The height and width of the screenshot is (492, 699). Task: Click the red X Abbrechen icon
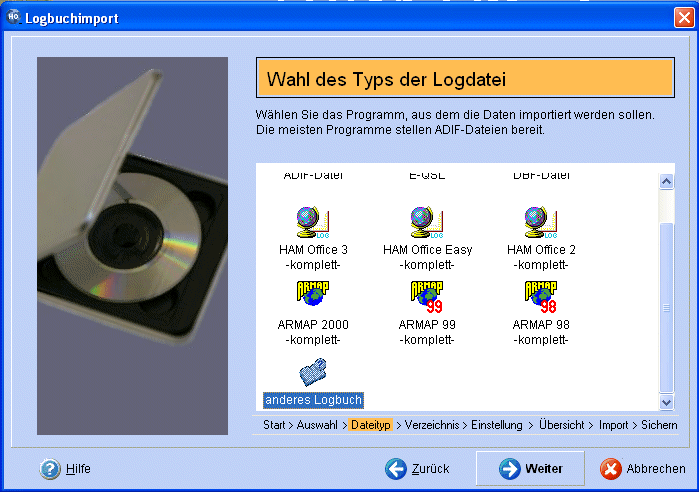point(611,469)
